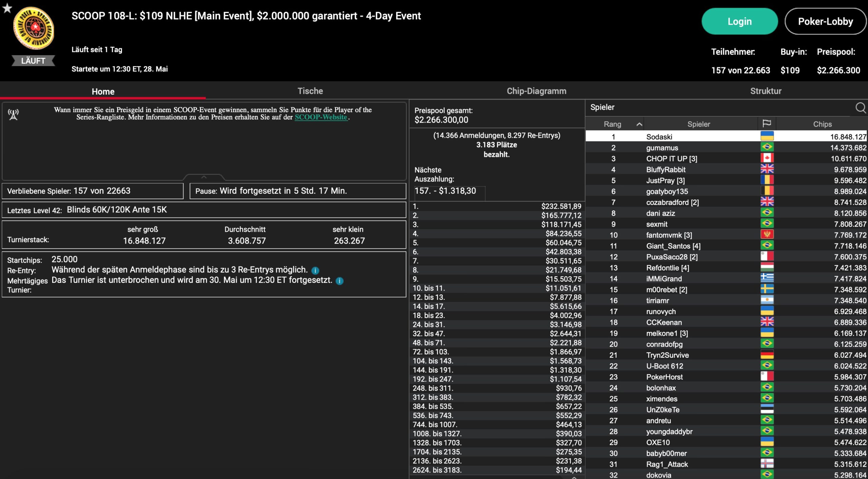This screenshot has width=868, height=479.
Task: Click the favorite star icon
Action: (x=7, y=8)
